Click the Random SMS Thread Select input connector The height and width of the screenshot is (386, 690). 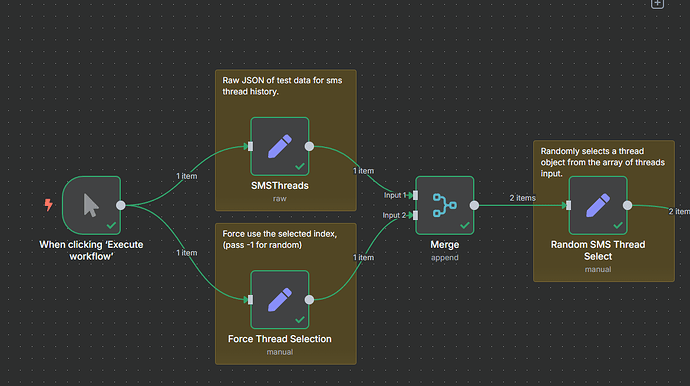569,205
